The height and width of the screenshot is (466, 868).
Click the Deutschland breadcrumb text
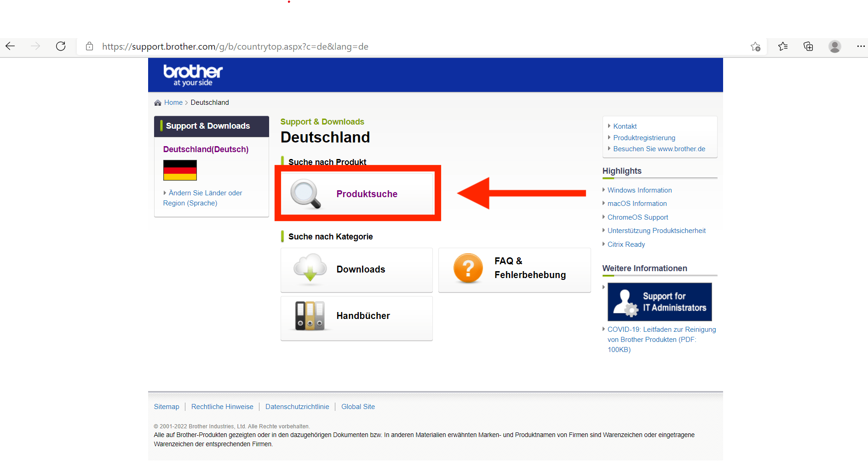tap(210, 102)
